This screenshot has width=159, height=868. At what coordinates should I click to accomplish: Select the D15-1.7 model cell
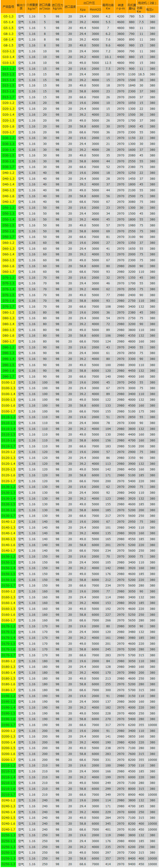8,97
